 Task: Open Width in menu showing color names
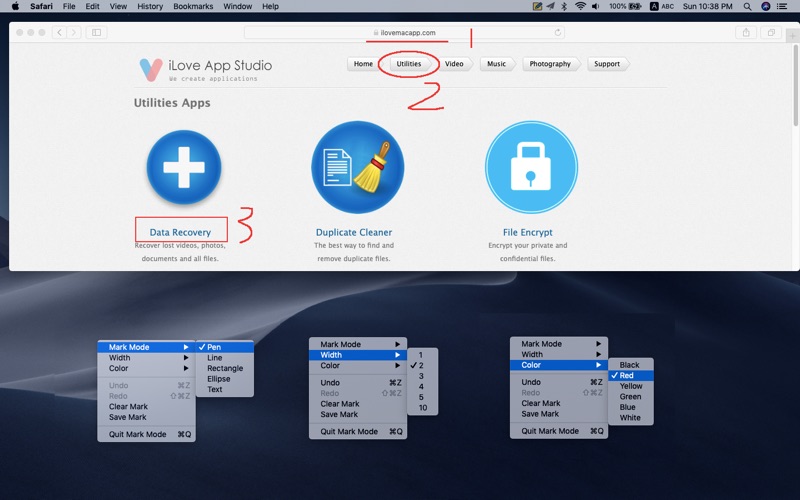559,354
